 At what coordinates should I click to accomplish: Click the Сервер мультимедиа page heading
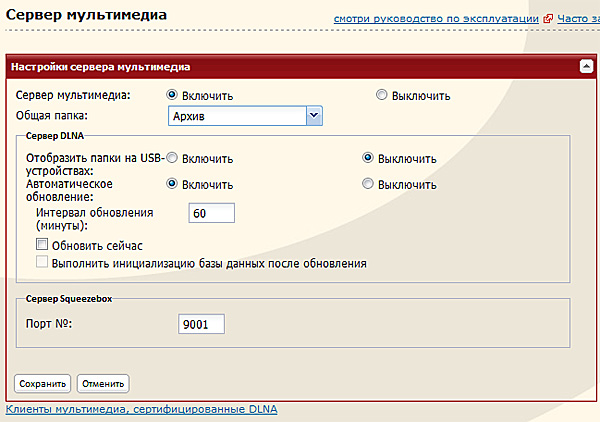86,15
